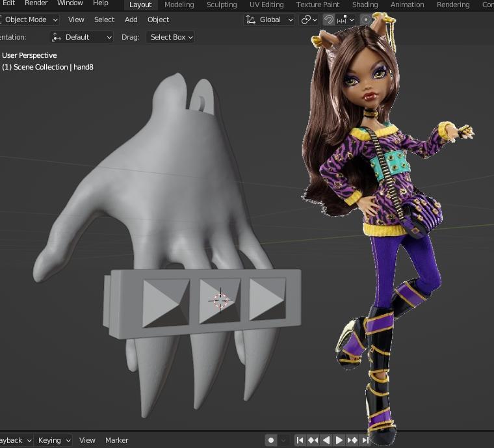Jump to the next keyframe
494x448 pixels.
pyautogui.click(x=352, y=440)
